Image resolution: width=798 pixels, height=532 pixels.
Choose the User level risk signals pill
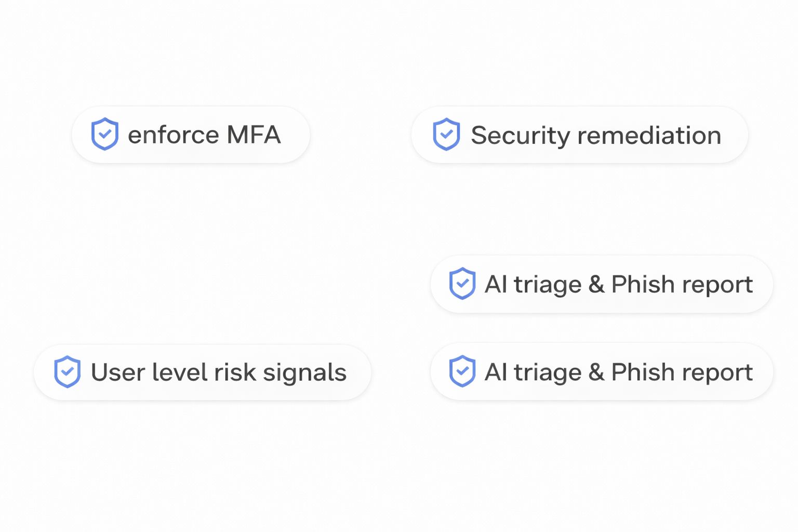(202, 372)
